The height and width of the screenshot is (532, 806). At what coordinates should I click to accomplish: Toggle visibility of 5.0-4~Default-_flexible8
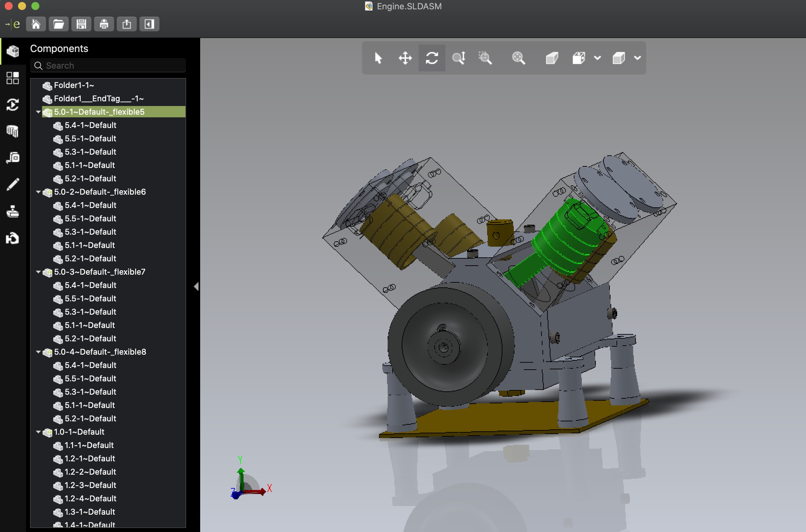47,351
